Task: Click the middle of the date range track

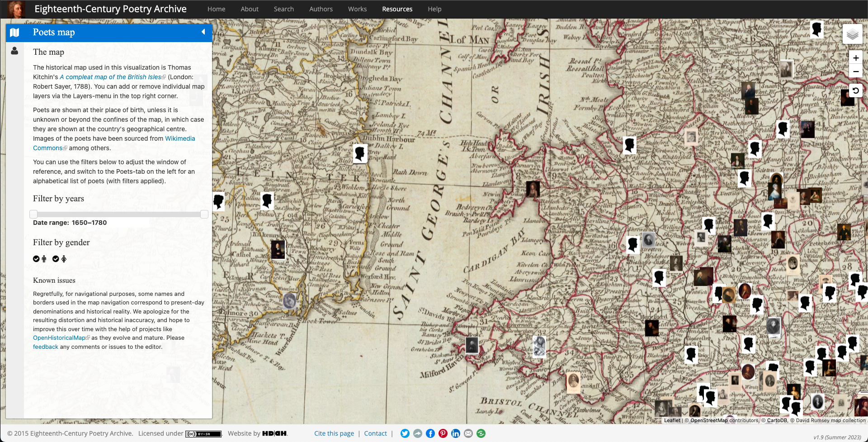Action: 119,214
